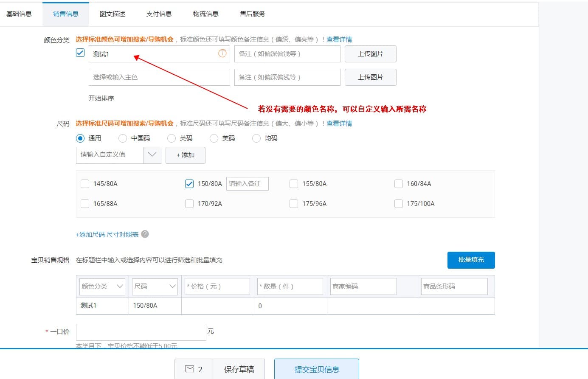Click the blue 批量填充 button
Screen dimensions: 588x379
471,260
